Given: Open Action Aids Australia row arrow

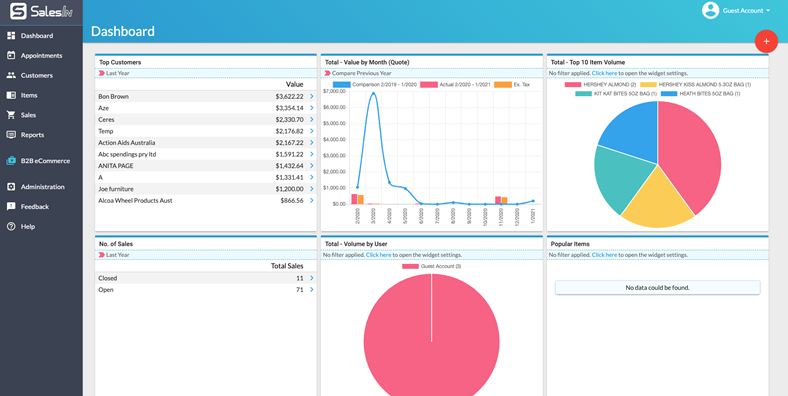Looking at the screenshot, I should 312,143.
